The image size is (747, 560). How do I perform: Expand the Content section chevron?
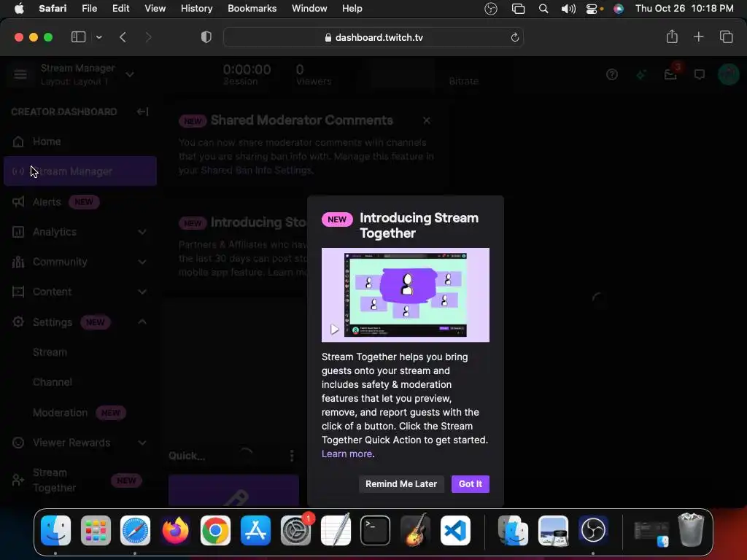pyautogui.click(x=142, y=292)
